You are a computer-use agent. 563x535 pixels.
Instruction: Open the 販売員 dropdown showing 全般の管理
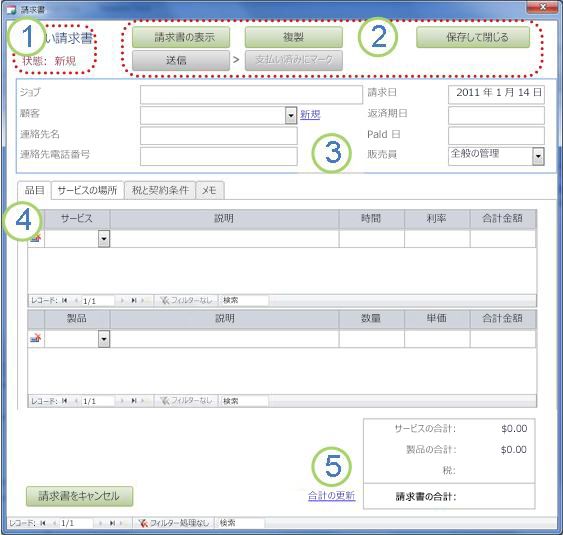pyautogui.click(x=538, y=156)
